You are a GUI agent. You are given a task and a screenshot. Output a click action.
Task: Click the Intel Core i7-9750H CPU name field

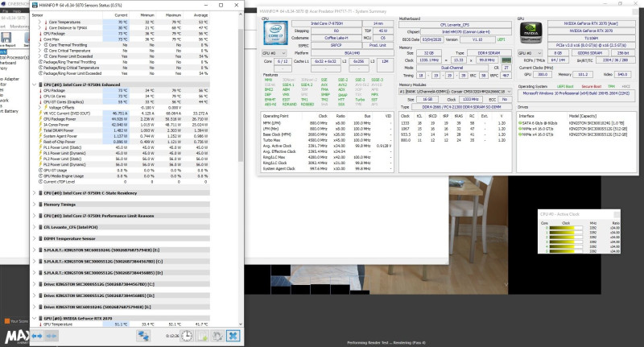click(x=327, y=24)
